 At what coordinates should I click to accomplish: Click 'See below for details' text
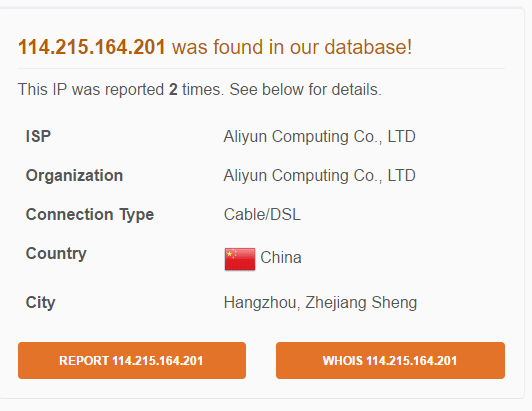[305, 90]
